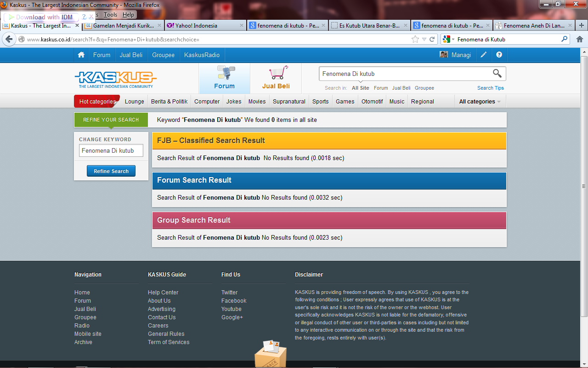Viewport: 588px width, 368px height.
Task: Set search scope to All Site
Action: click(360, 88)
